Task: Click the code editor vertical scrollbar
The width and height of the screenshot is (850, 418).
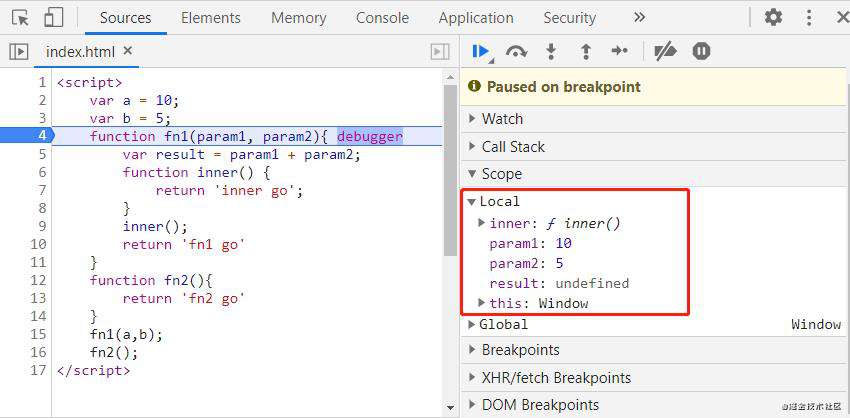Action: [450, 170]
